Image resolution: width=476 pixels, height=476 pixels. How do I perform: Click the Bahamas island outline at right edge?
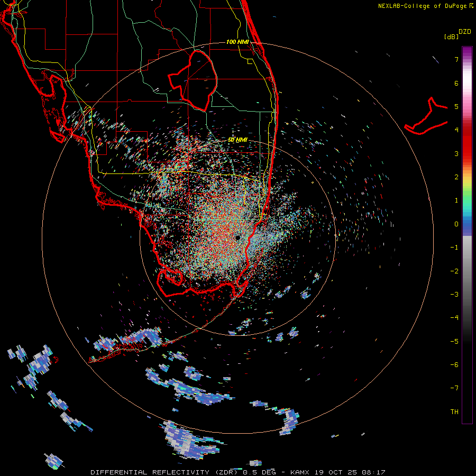(x=426, y=116)
